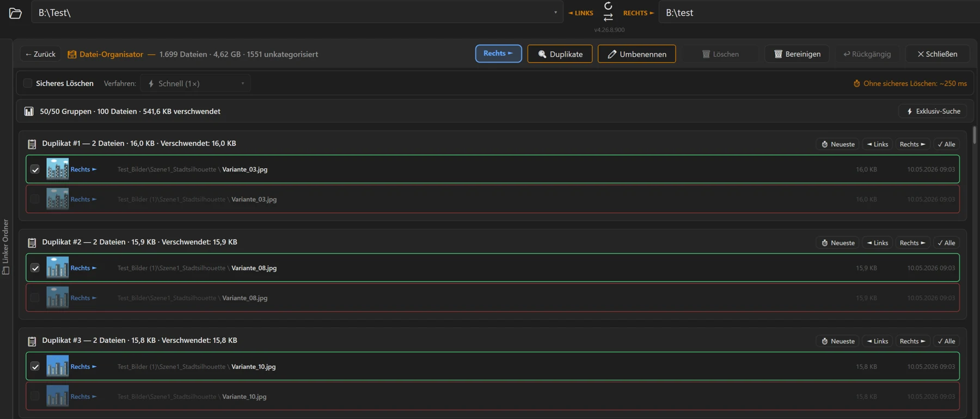This screenshot has width=980, height=419.
Task: Select Links files in Duplikat #3
Action: 878,341
